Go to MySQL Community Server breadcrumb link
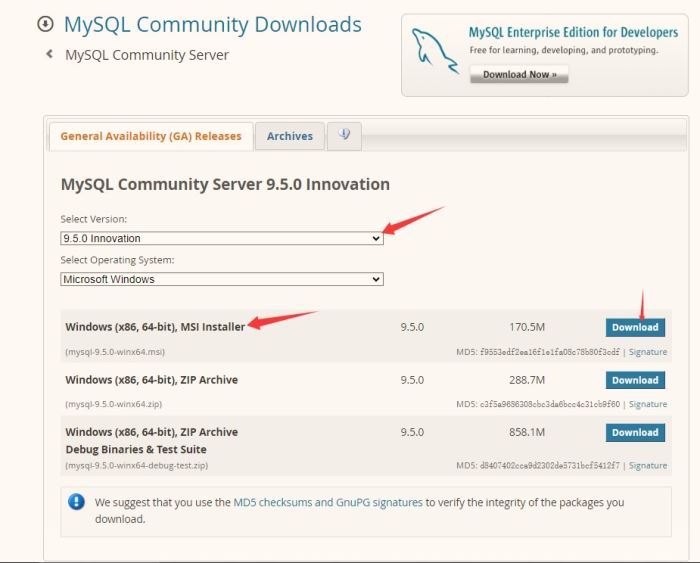 click(x=147, y=55)
